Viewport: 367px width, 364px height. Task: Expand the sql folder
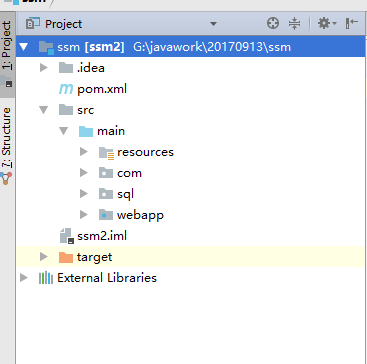[x=84, y=194]
